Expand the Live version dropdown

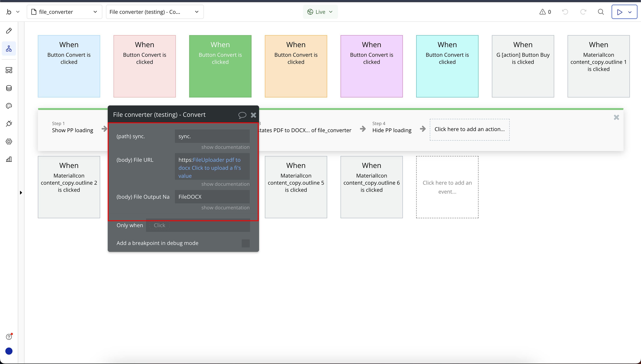tap(320, 12)
